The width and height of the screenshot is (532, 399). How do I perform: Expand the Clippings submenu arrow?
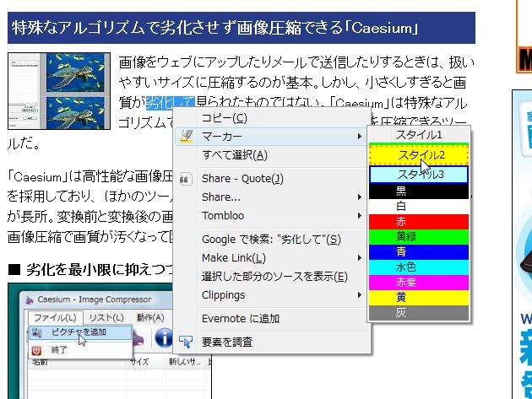point(359,295)
